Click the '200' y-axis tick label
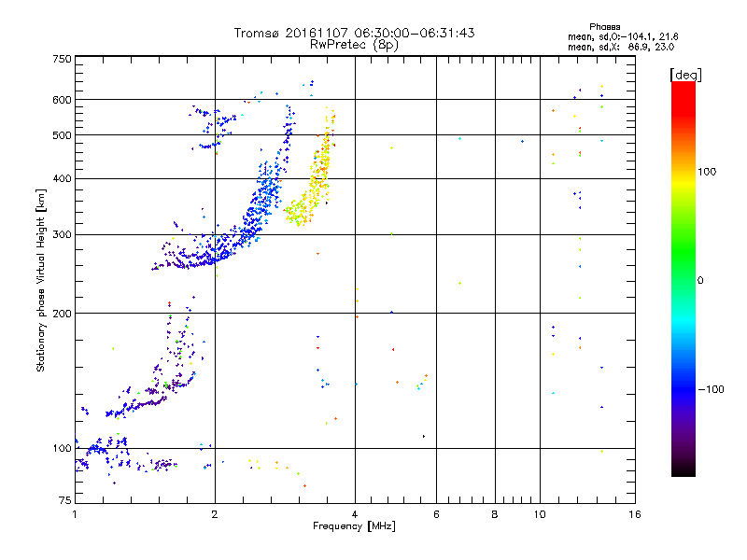The image size is (747, 560). 62,314
